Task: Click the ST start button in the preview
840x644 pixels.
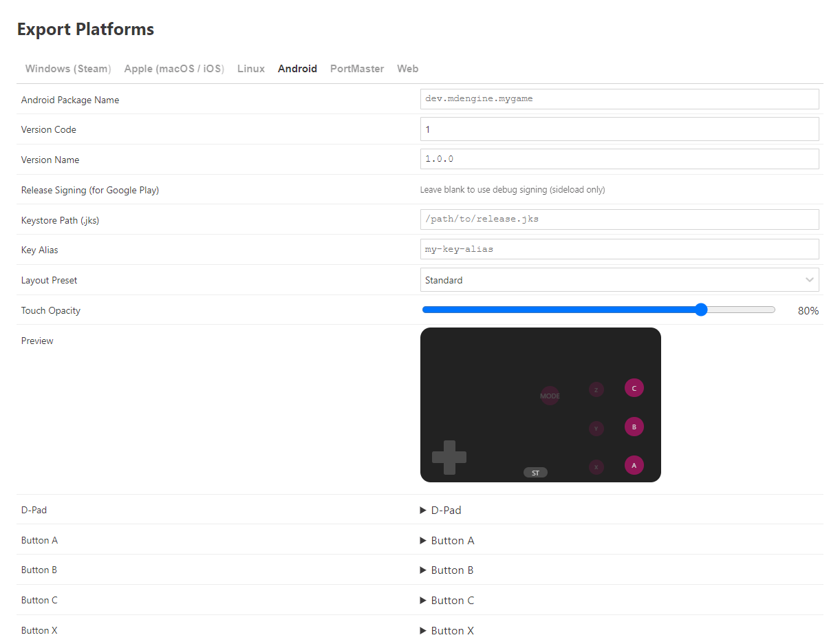Action: click(x=535, y=473)
